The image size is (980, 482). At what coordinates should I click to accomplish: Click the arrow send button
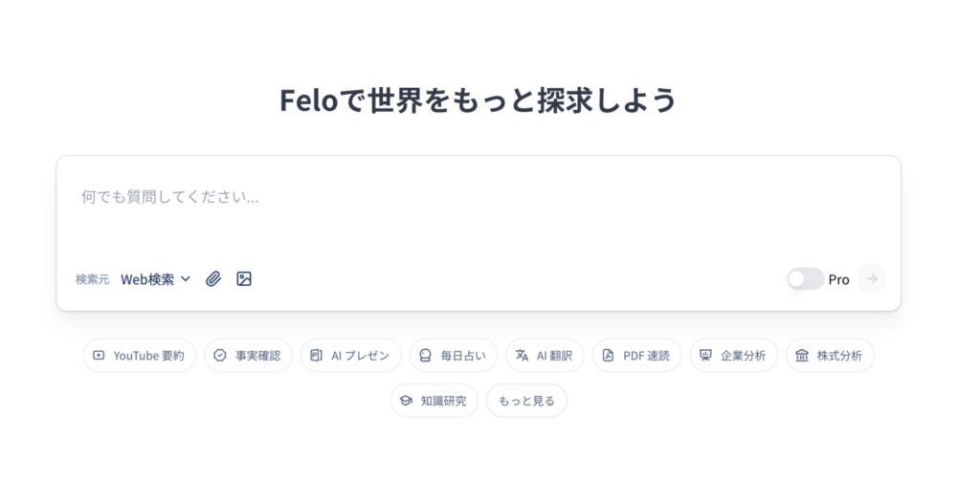(872, 279)
